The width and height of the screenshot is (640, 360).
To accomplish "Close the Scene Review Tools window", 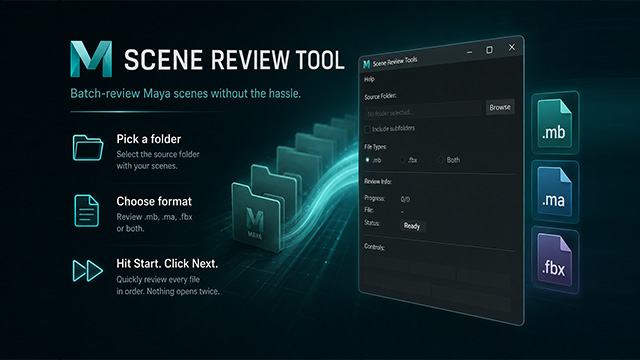I will 512,47.
